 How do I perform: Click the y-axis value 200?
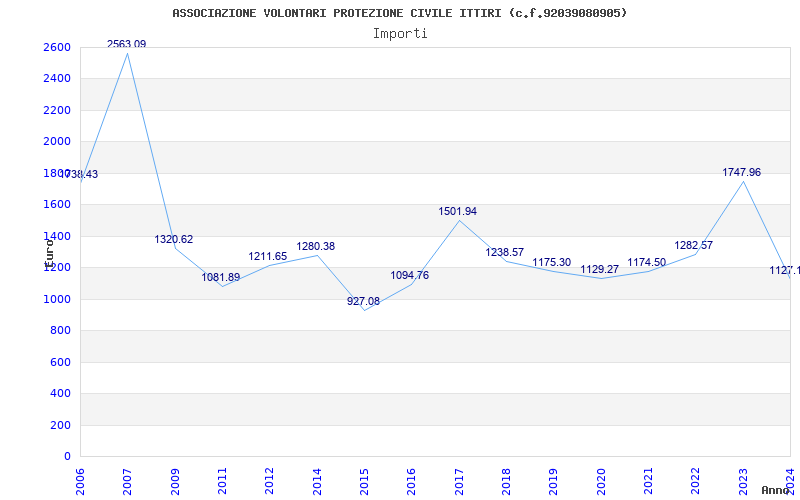[60, 425]
